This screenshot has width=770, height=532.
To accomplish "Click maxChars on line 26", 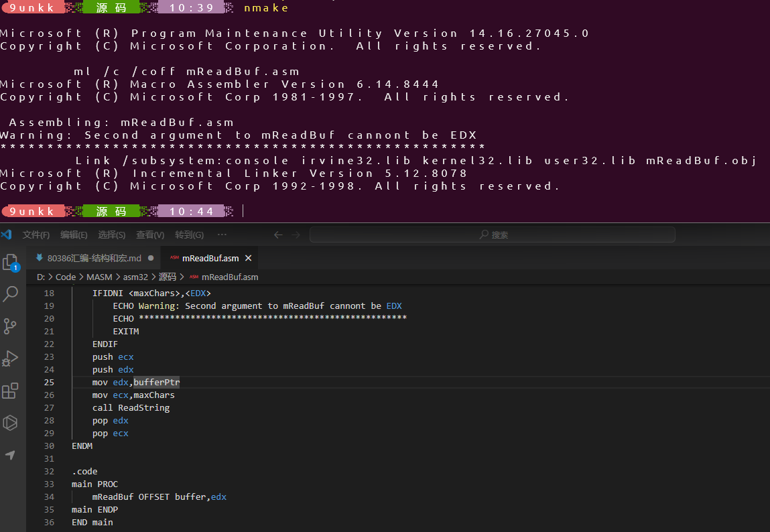I will click(x=153, y=395).
